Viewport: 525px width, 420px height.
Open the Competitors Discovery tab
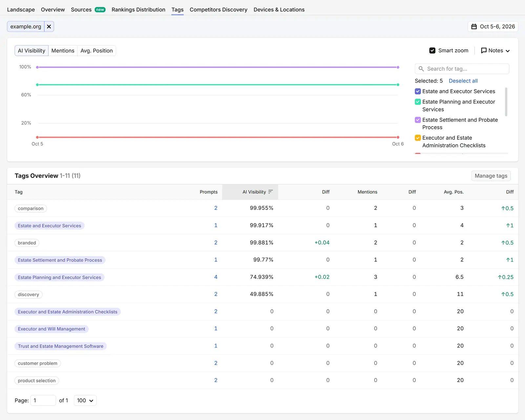(x=219, y=10)
